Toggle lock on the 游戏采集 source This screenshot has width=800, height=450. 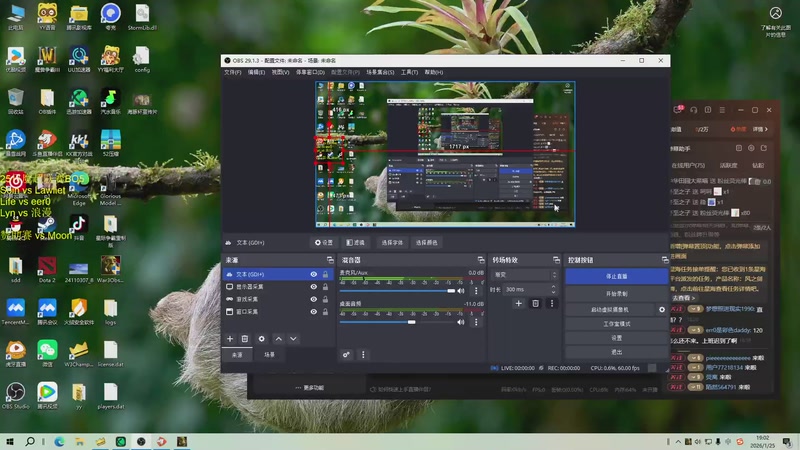click(326, 299)
